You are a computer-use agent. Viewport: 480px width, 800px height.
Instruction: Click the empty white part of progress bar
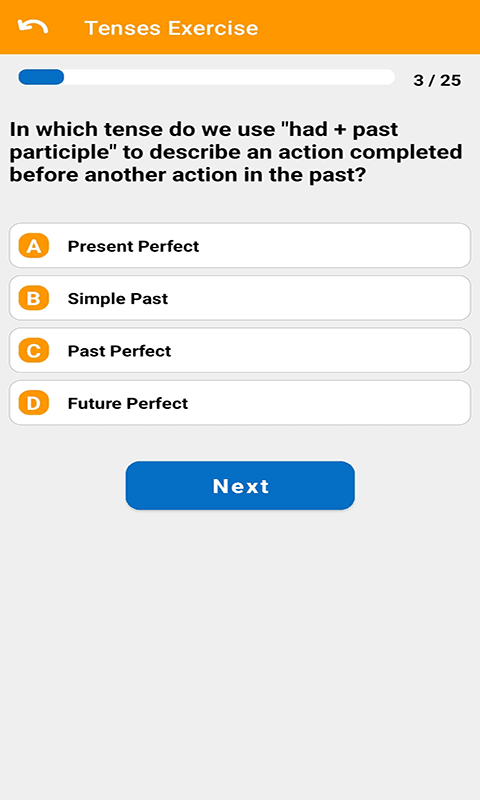coord(230,77)
